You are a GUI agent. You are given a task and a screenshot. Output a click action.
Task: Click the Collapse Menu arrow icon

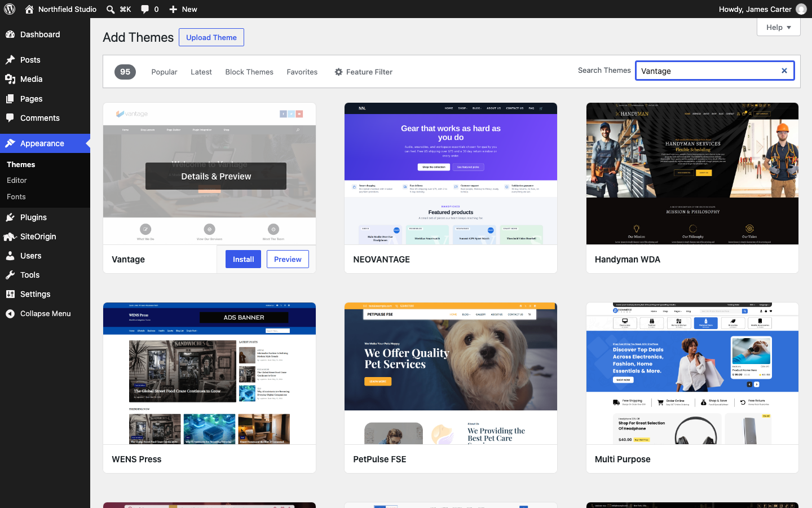point(10,314)
